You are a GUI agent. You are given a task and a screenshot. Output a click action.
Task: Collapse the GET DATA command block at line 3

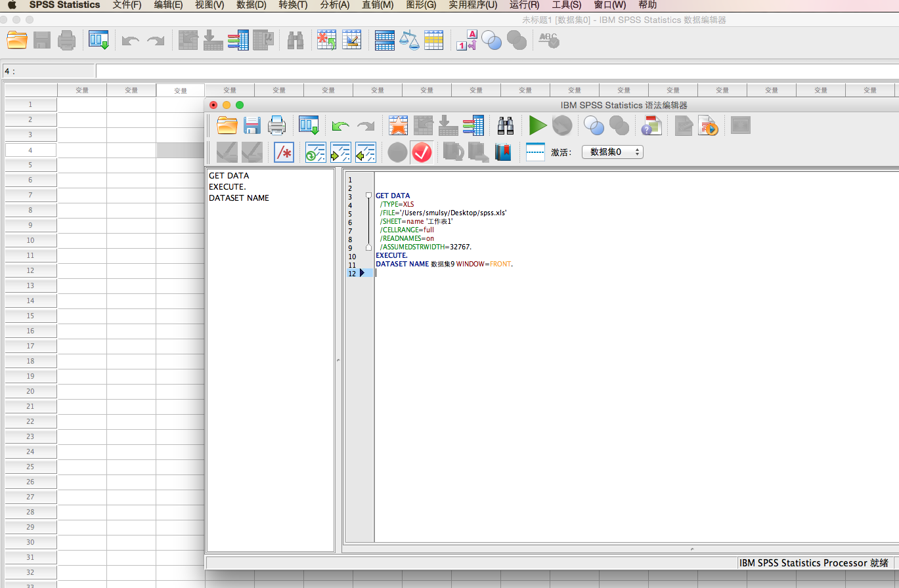pos(368,196)
